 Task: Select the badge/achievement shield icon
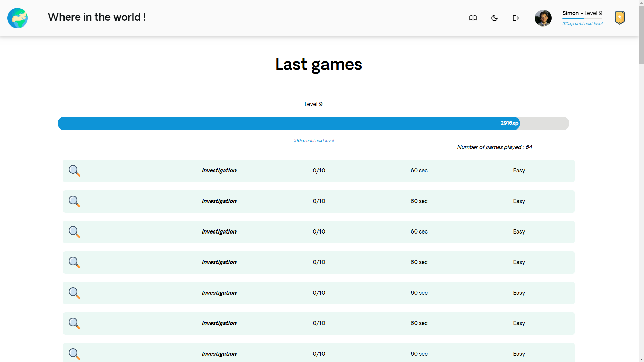coord(619,18)
